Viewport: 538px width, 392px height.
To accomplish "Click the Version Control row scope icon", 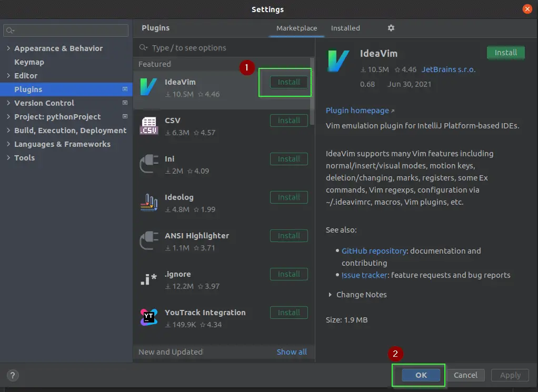I will point(125,103).
